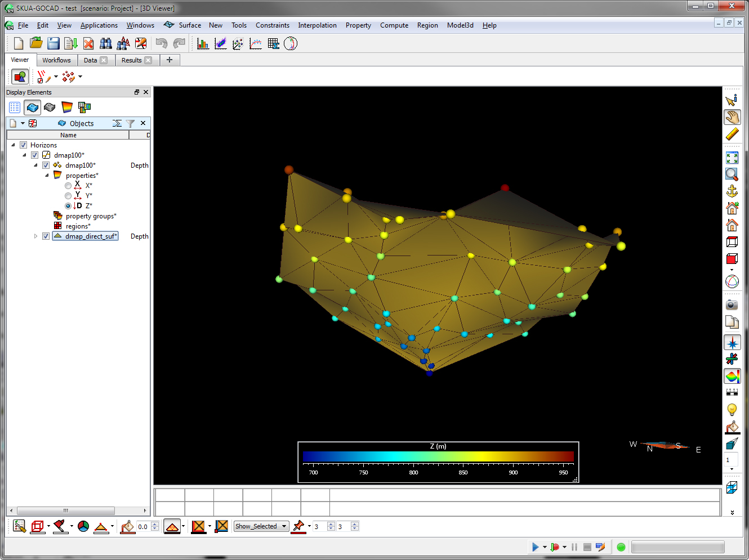Image resolution: width=749 pixels, height=560 pixels.
Task: Select the X* property radio button
Action: (68, 185)
